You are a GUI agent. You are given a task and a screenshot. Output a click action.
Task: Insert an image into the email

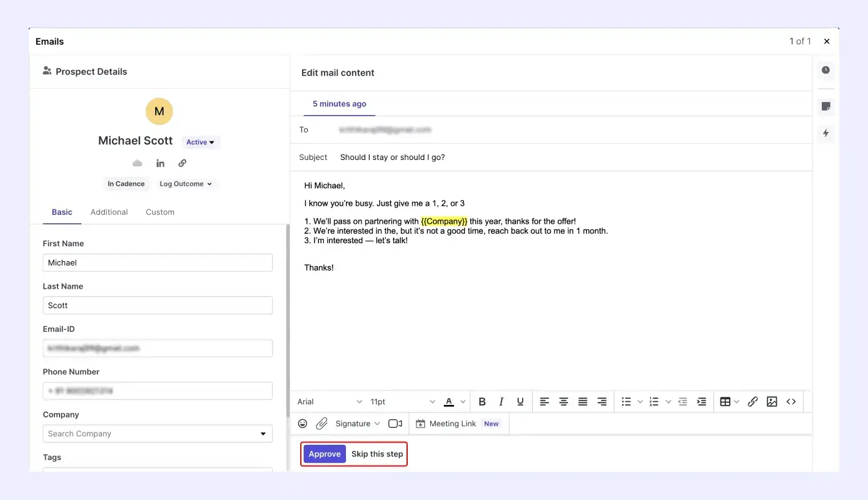(x=772, y=402)
